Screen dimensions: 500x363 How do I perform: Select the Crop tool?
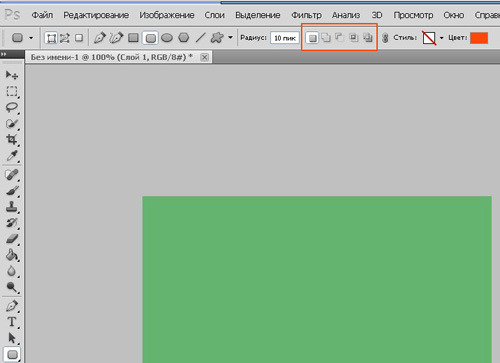[12, 139]
